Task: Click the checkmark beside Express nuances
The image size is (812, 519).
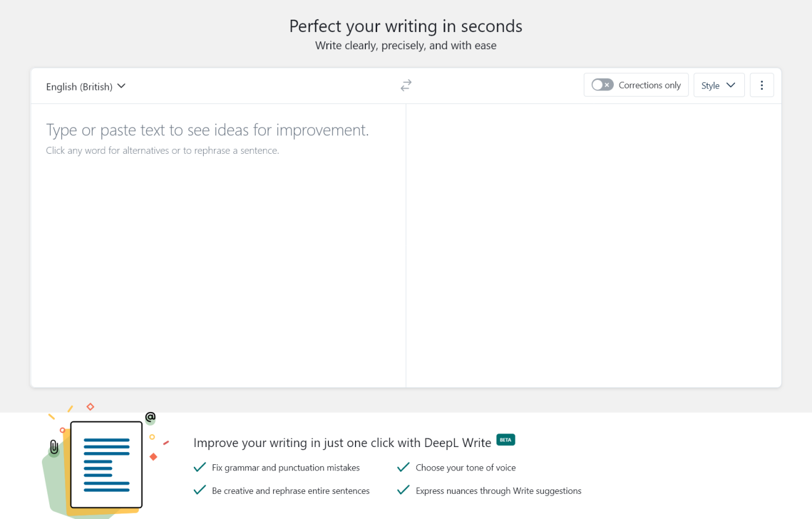Action: tap(403, 490)
